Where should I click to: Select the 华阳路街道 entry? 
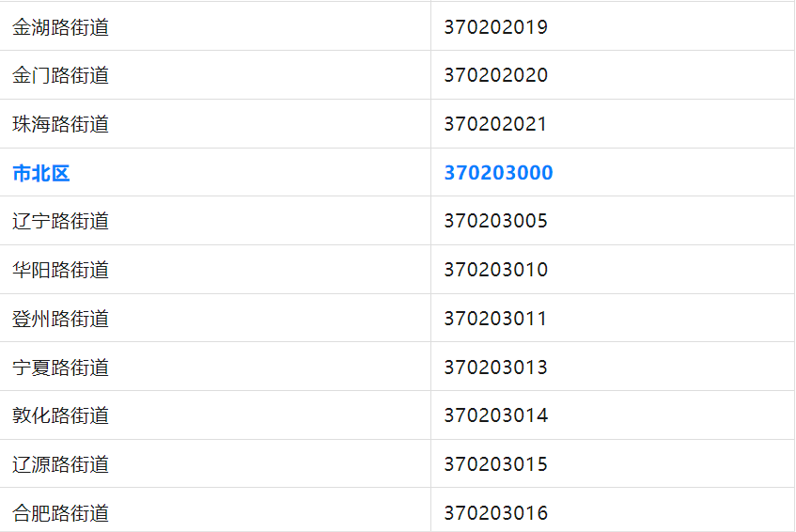pyautogui.click(x=61, y=270)
